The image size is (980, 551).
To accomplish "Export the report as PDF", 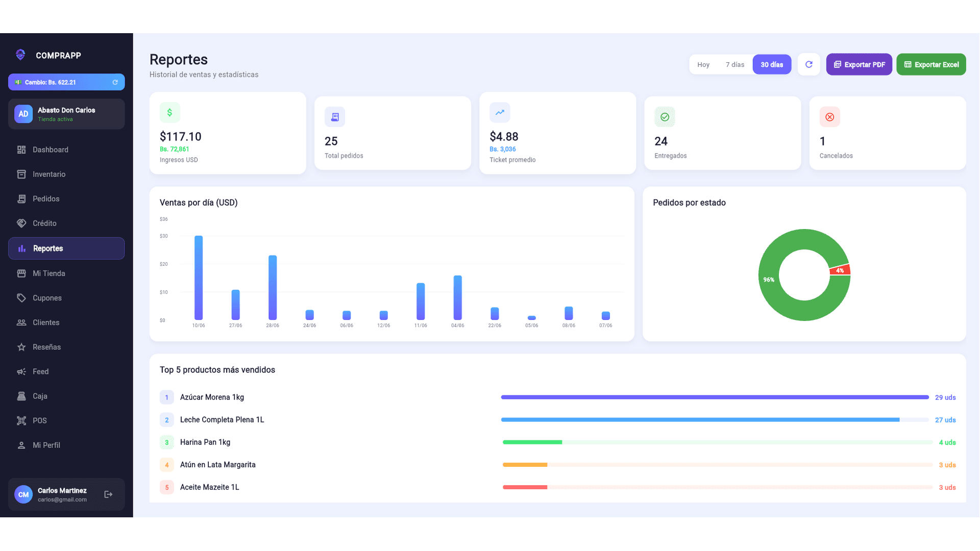I will click(x=859, y=64).
